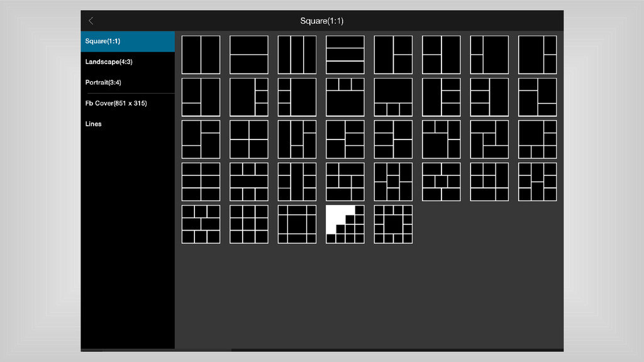Image resolution: width=644 pixels, height=362 pixels.
Task: Click the Square(1:1) header title
Action: click(x=321, y=21)
